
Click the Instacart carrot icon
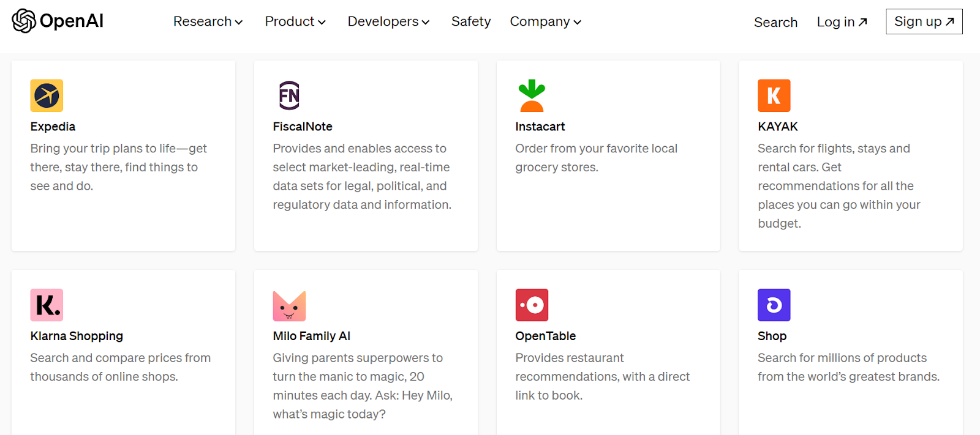click(532, 95)
